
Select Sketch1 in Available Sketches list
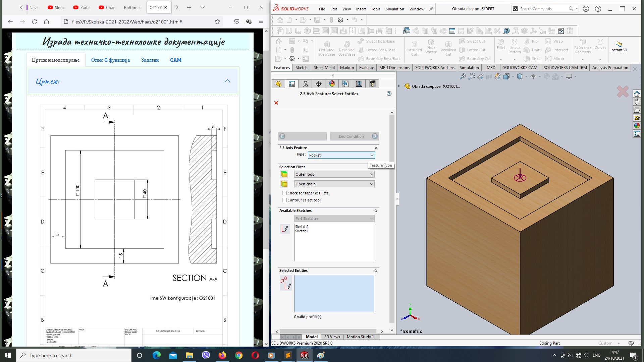coord(302,231)
